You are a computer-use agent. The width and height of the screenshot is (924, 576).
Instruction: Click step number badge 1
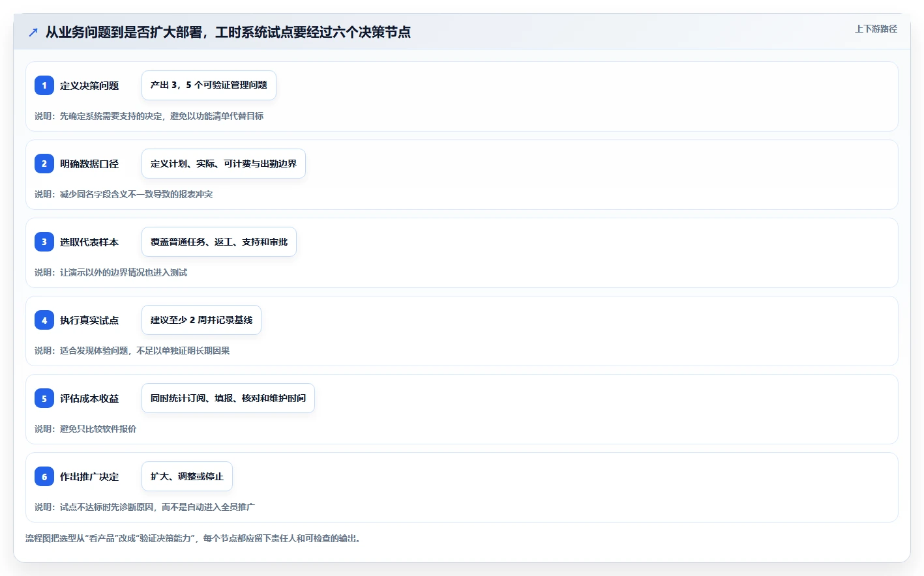click(x=44, y=85)
